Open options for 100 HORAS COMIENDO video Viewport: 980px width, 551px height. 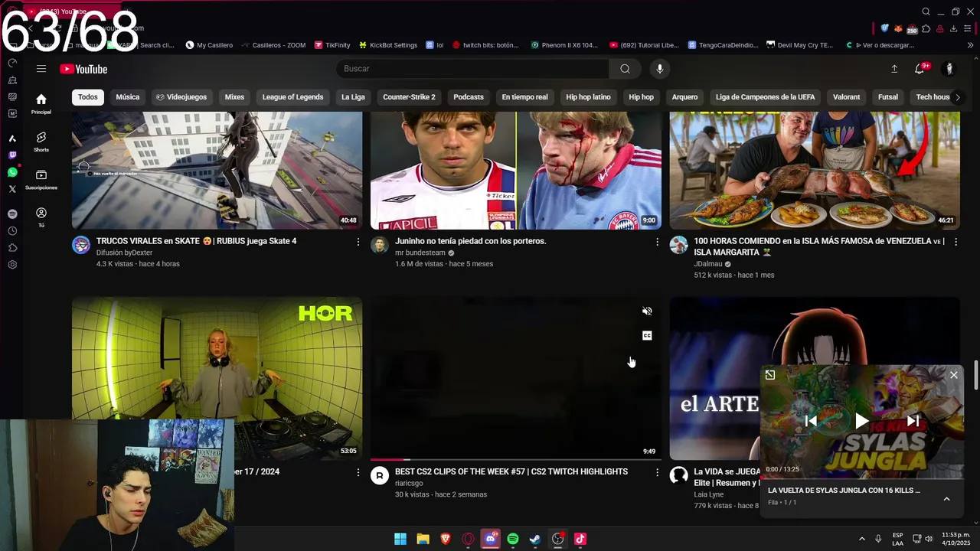(x=955, y=242)
